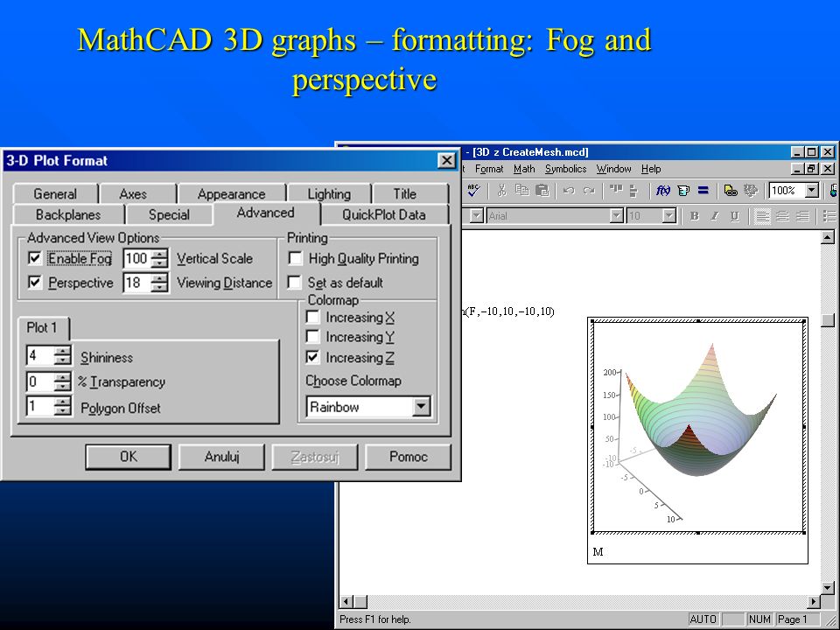This screenshot has height=630, width=840.
Task: Uncheck the Increasing Z colormap checkbox
Action: (x=313, y=357)
